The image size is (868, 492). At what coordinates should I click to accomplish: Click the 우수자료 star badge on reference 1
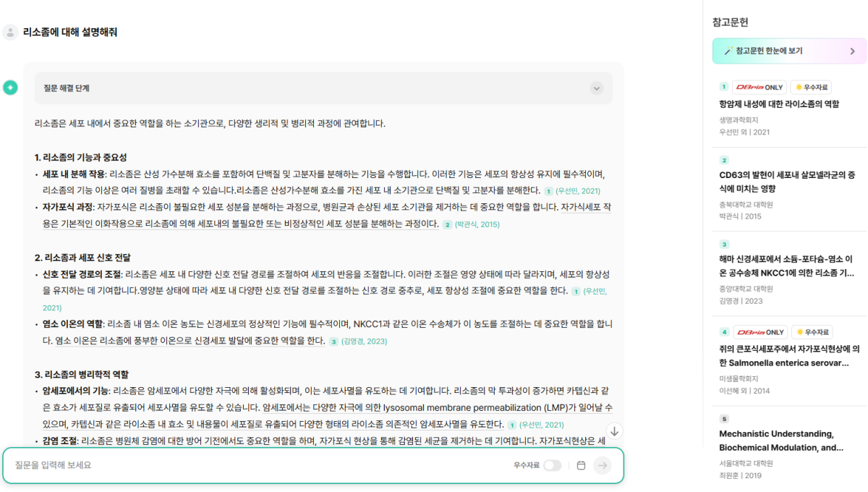pyautogui.click(x=812, y=87)
